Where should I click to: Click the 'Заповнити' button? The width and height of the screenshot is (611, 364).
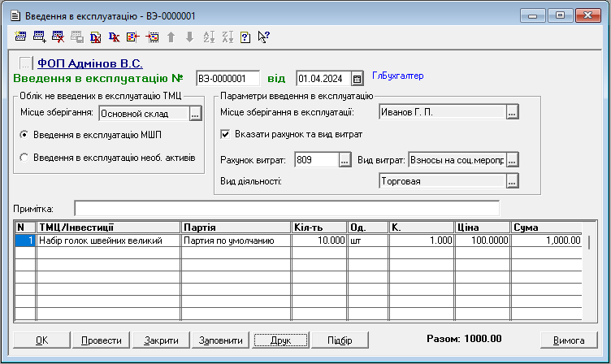220,340
